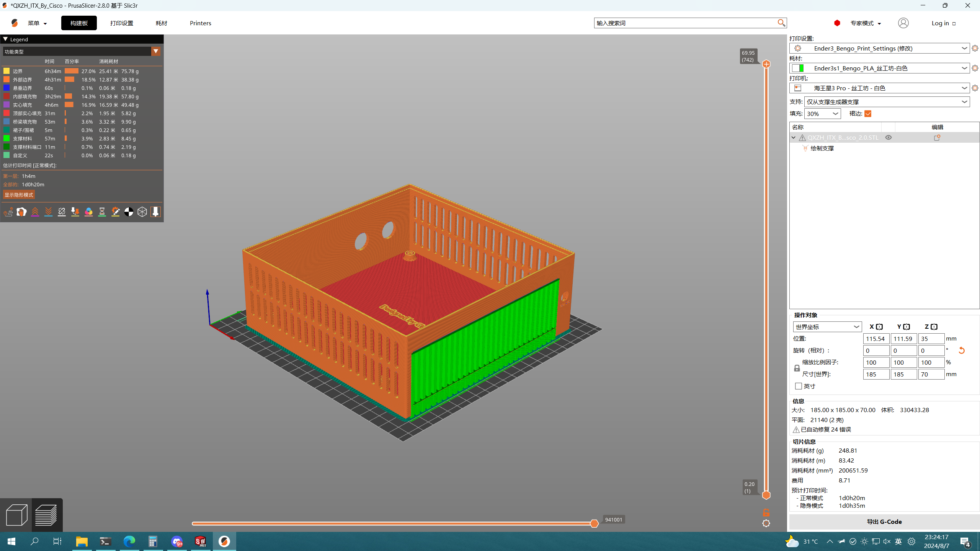
Task: Click the horizontal move slider orange handle
Action: point(594,523)
